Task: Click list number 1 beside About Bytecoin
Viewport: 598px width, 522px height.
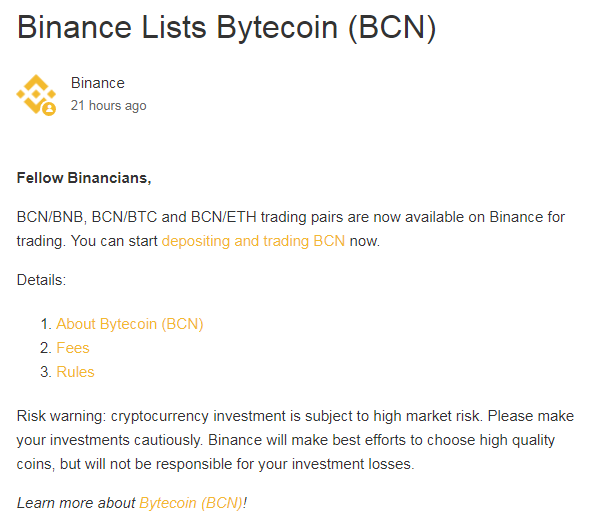Action: [x=46, y=324]
